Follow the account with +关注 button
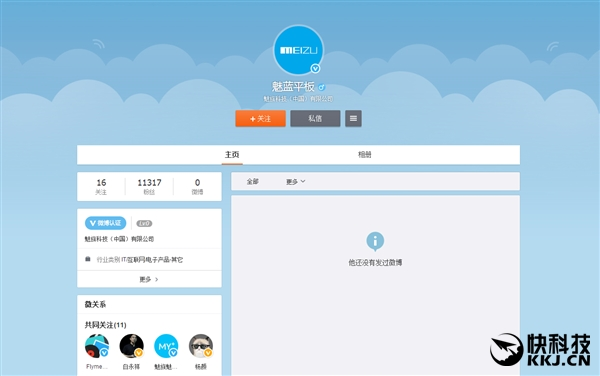Screen dimensions: 600x376 pos(260,119)
